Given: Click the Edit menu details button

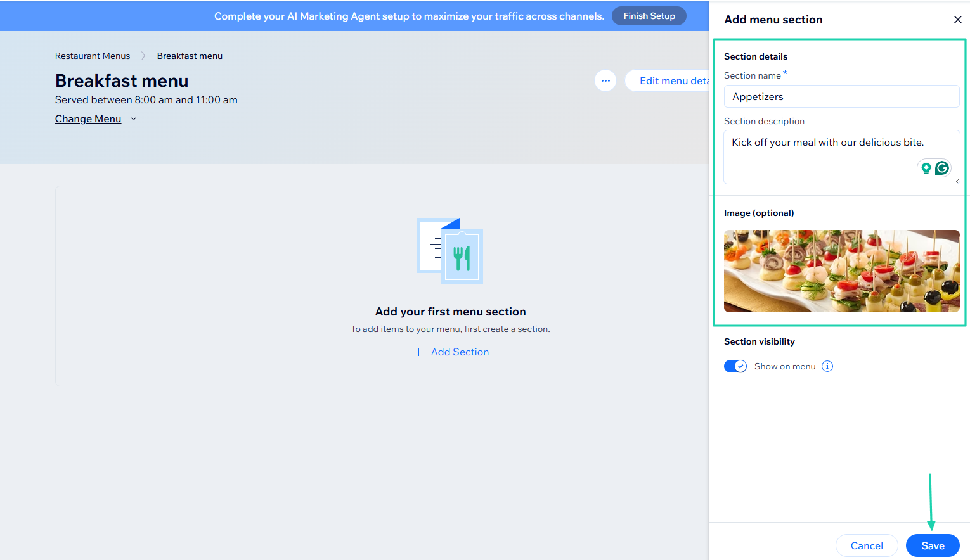Looking at the screenshot, I should pyautogui.click(x=668, y=80).
